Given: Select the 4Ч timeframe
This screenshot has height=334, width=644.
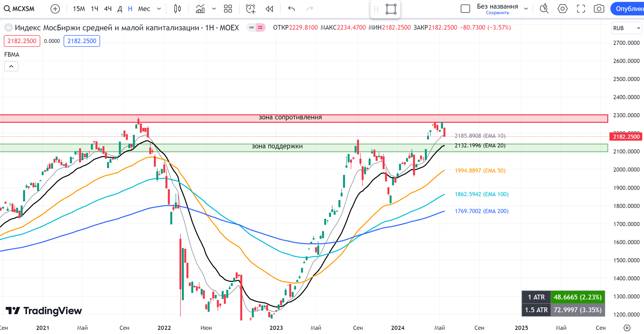Looking at the screenshot, I should pos(108,9).
